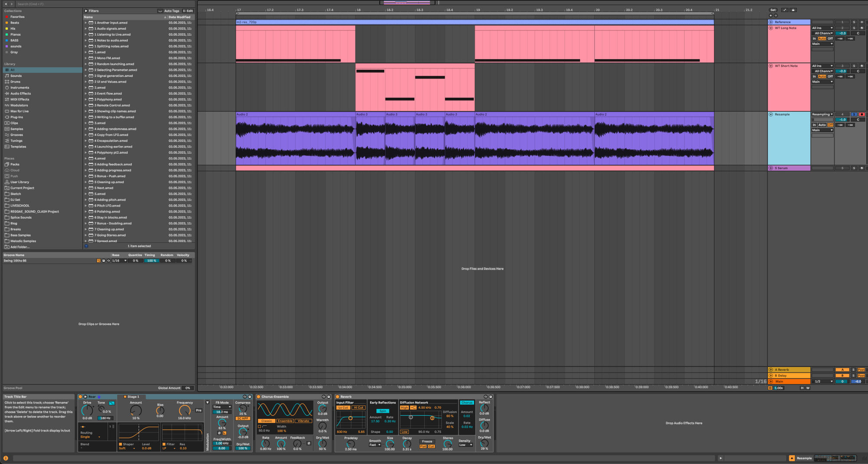Arm the Resample track record button
Viewport: 868px width, 464px height.
pos(862,114)
